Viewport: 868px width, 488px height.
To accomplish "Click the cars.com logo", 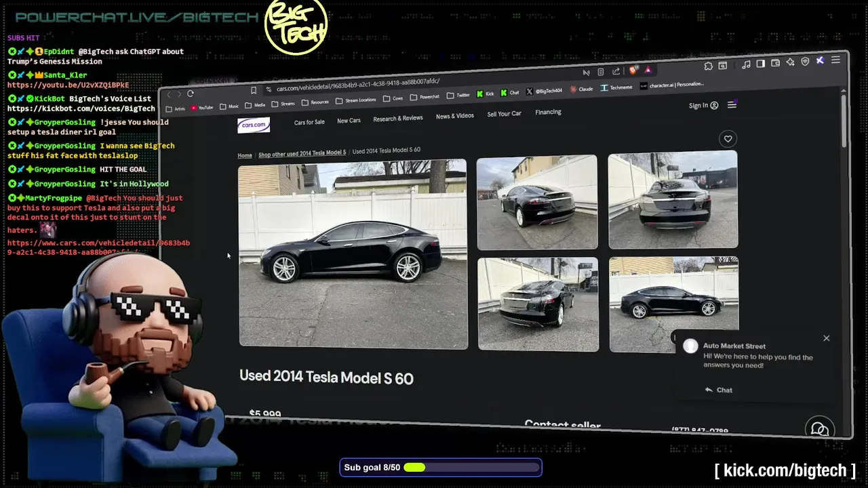I will pyautogui.click(x=254, y=125).
